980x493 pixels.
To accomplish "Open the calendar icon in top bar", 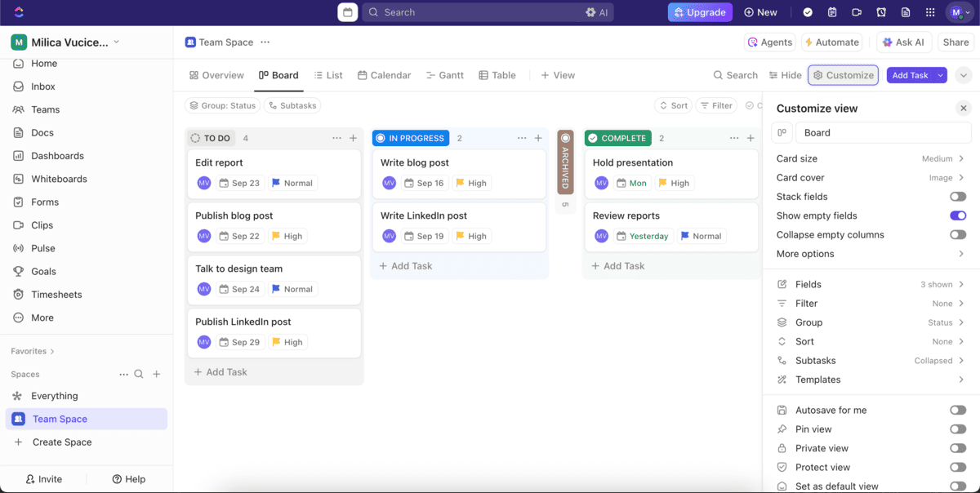I will tap(347, 12).
